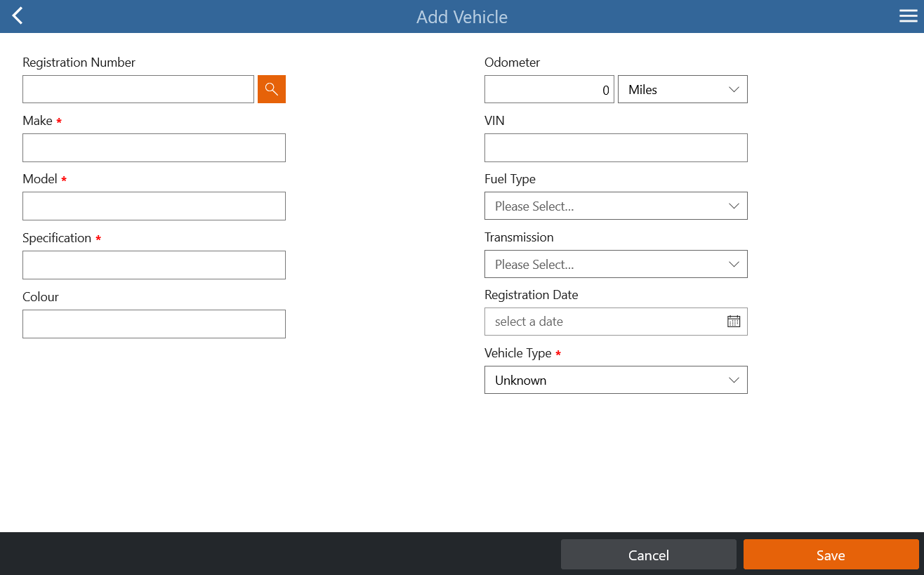Expand the Miles unit dropdown
Screen dimensions: 924x575
coord(682,89)
